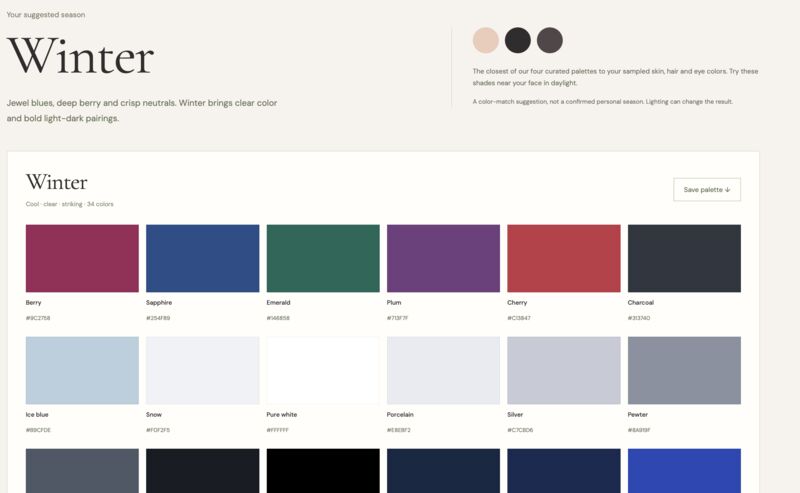Select the Pure white swatch
800x493 pixels.
coord(323,371)
